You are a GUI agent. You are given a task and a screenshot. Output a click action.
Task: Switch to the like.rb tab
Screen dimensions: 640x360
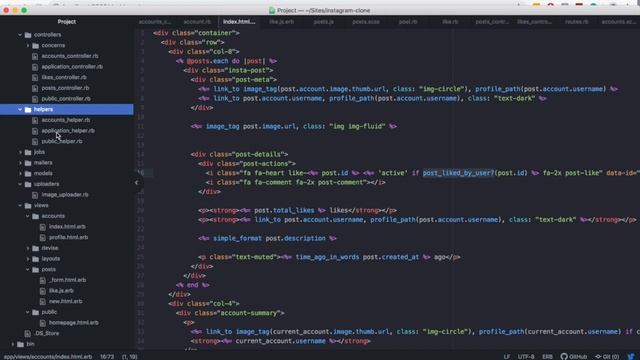[x=450, y=22]
